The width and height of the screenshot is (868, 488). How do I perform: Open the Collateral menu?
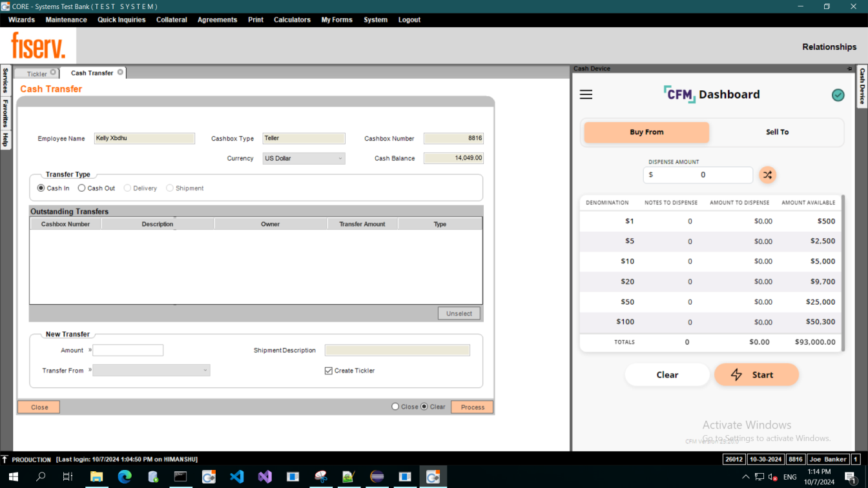[172, 20]
